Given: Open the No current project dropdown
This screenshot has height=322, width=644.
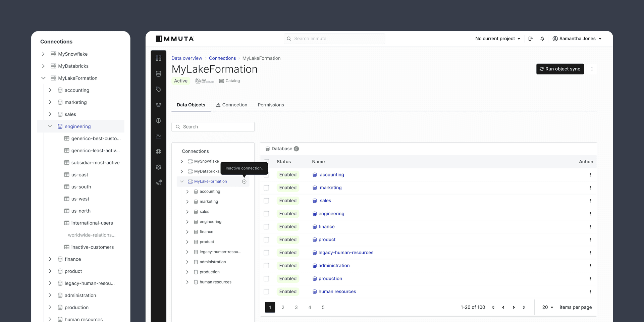Looking at the screenshot, I should pyautogui.click(x=498, y=39).
